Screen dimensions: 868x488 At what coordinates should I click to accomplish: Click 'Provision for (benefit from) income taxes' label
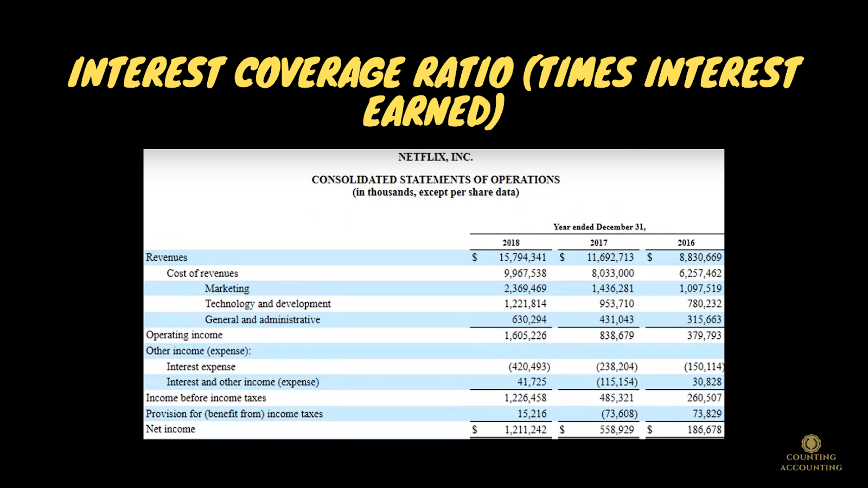[234, 414]
